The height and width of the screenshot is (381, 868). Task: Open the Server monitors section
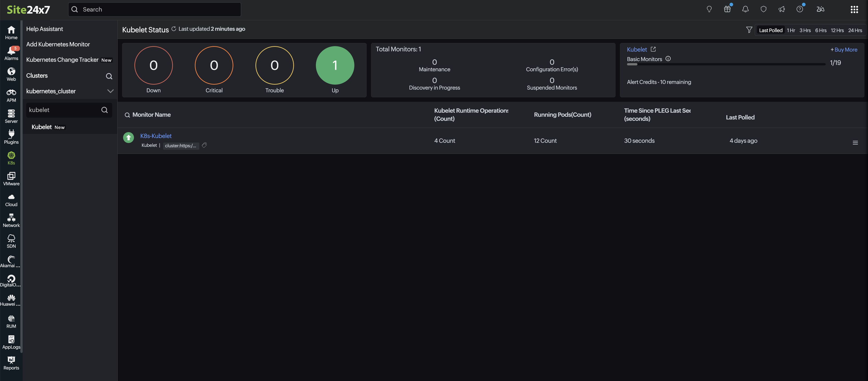point(11,116)
